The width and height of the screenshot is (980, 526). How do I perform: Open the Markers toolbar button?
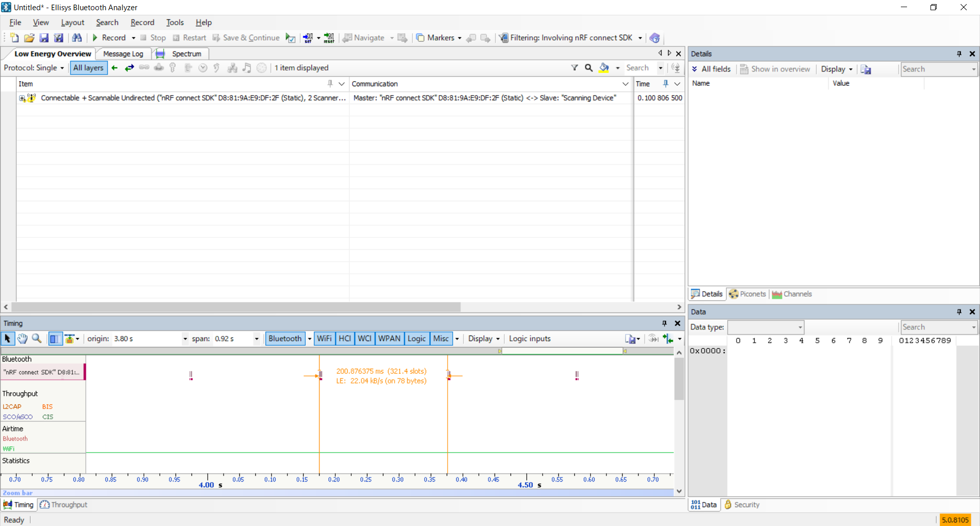435,38
